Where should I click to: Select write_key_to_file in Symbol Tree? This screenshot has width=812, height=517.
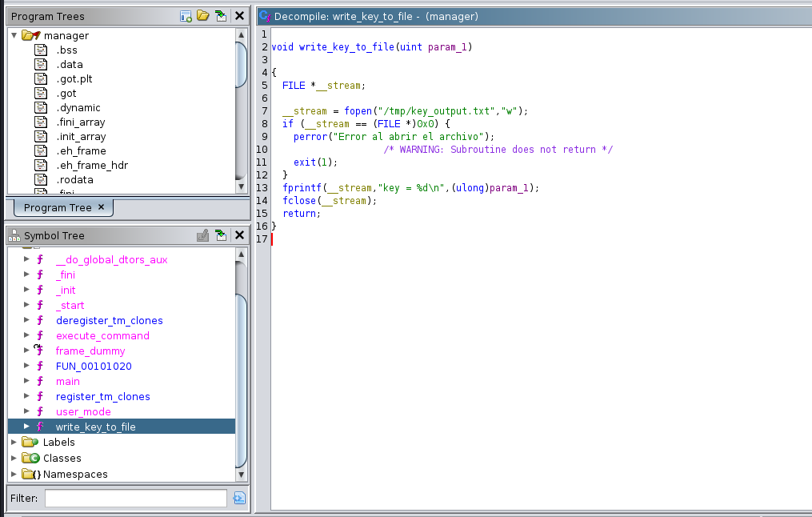click(x=95, y=427)
